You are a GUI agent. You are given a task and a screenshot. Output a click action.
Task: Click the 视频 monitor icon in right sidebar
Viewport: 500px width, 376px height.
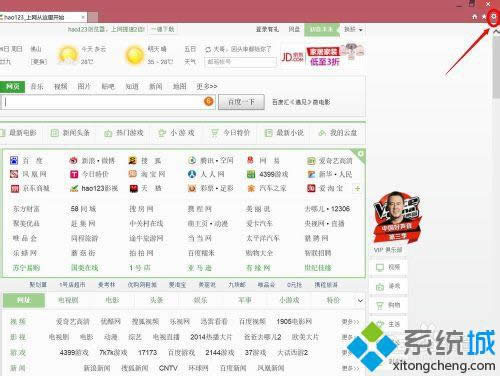380,267
